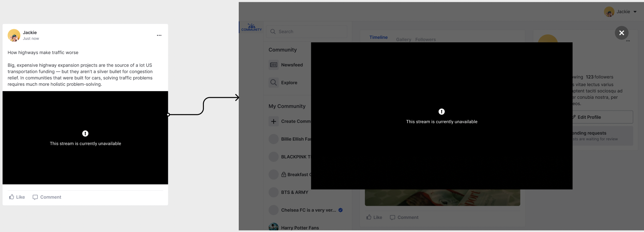Switch to the Gallery tab
Image resolution: width=644 pixels, height=232 pixels.
click(x=403, y=39)
